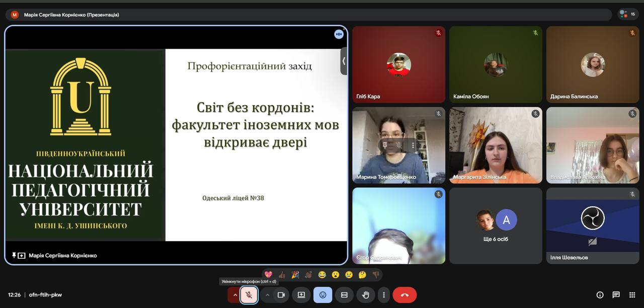Select Каміла Обоян's avatar tile
The width and height of the screenshot is (644, 308).
tap(496, 64)
